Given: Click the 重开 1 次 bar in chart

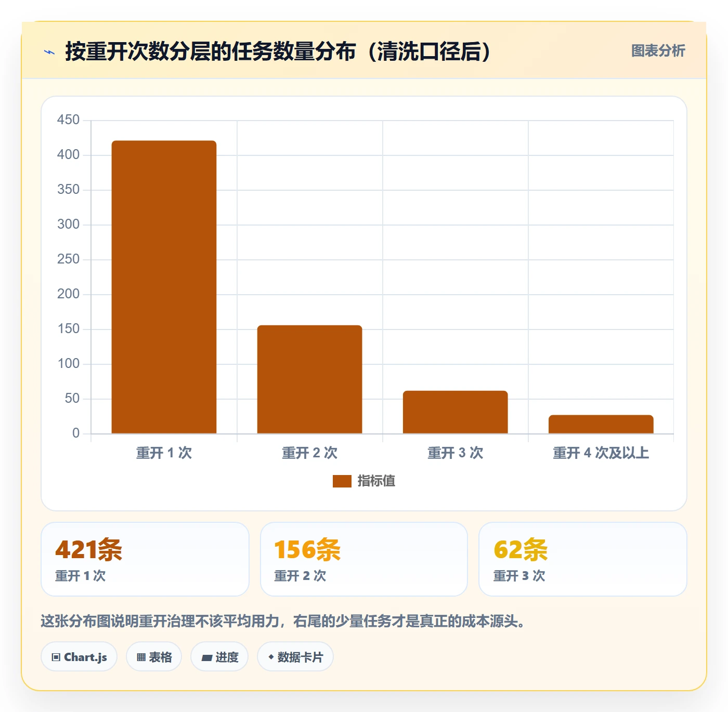Looking at the screenshot, I should [164, 287].
